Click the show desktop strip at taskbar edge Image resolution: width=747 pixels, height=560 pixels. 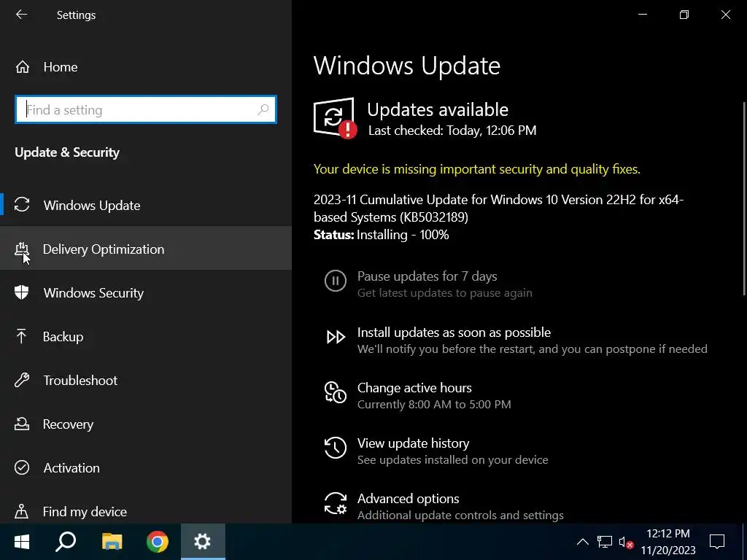744,542
